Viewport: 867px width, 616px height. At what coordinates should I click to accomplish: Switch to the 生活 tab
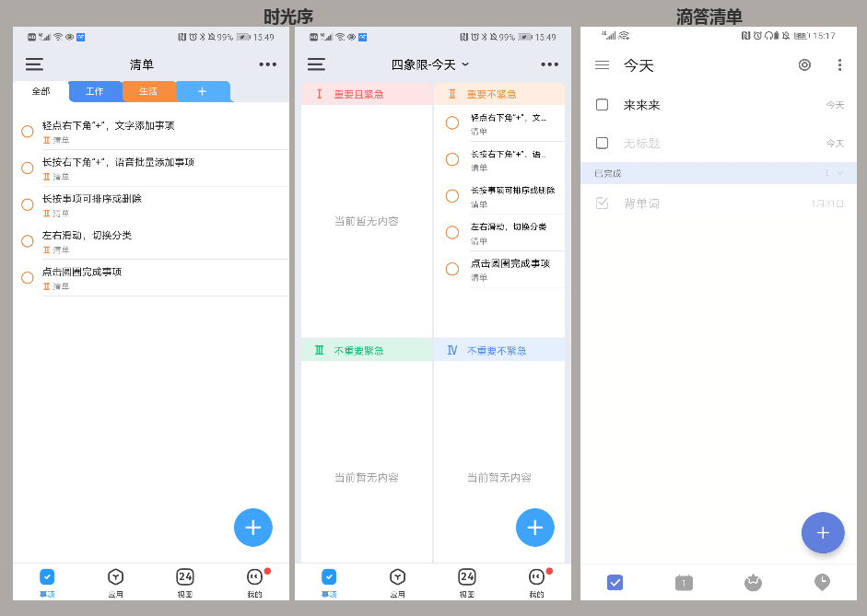click(x=148, y=91)
